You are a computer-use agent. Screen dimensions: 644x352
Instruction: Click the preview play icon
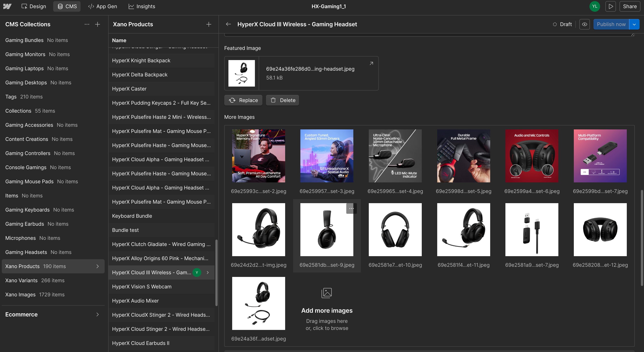610,6
